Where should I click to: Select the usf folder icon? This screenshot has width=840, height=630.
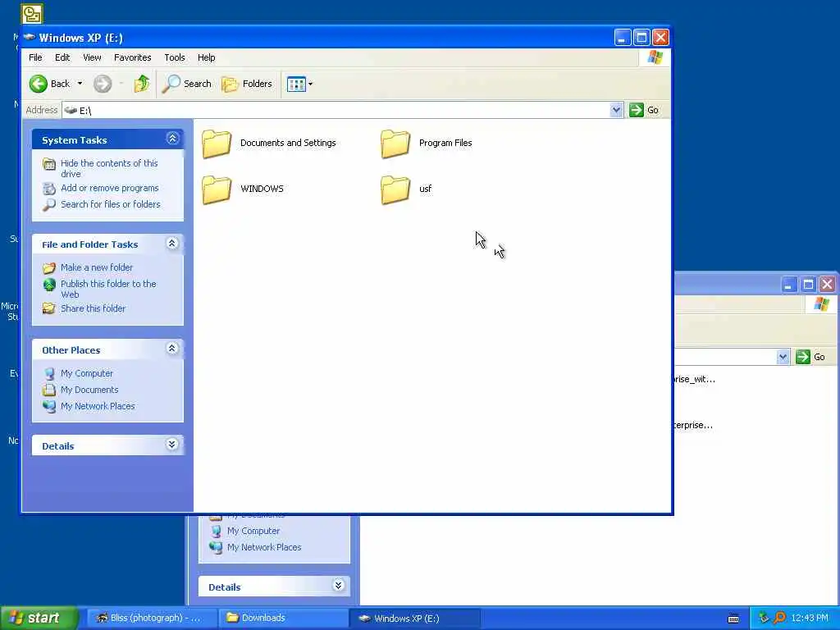pyautogui.click(x=395, y=189)
